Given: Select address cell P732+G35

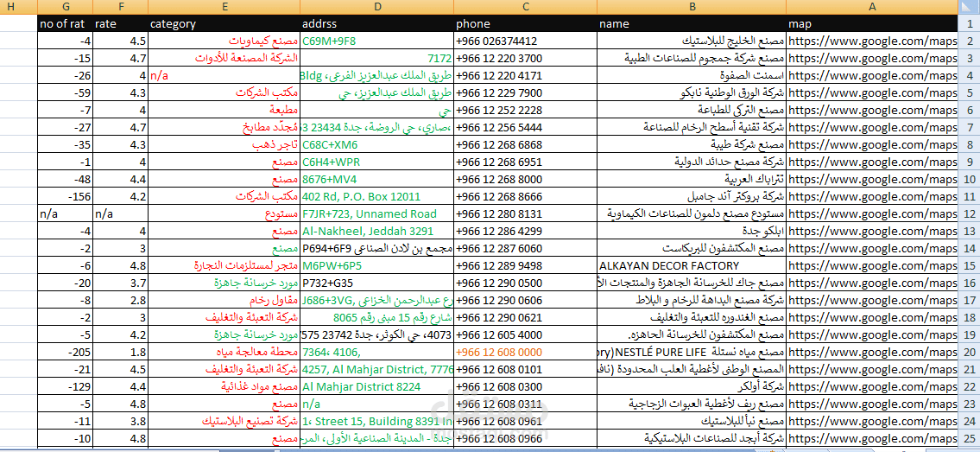Looking at the screenshot, I should click(377, 283).
